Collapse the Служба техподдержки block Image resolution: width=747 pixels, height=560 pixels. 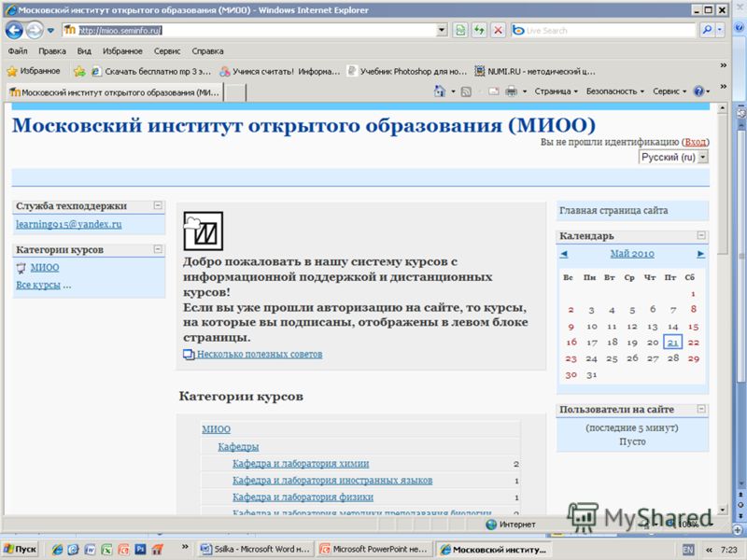pos(158,205)
